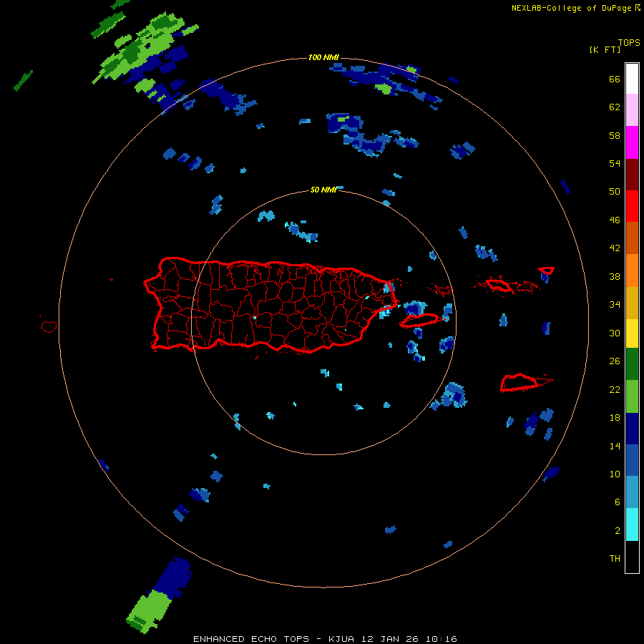The width and height of the screenshot is (644, 644).
Task: Click the cyan legend swatch
Action: tap(632, 525)
